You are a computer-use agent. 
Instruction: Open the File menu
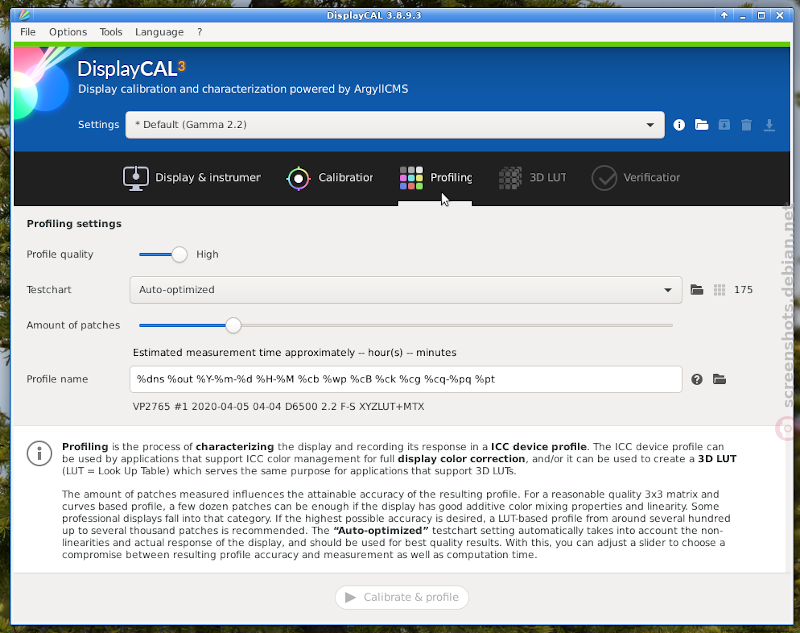click(x=28, y=32)
